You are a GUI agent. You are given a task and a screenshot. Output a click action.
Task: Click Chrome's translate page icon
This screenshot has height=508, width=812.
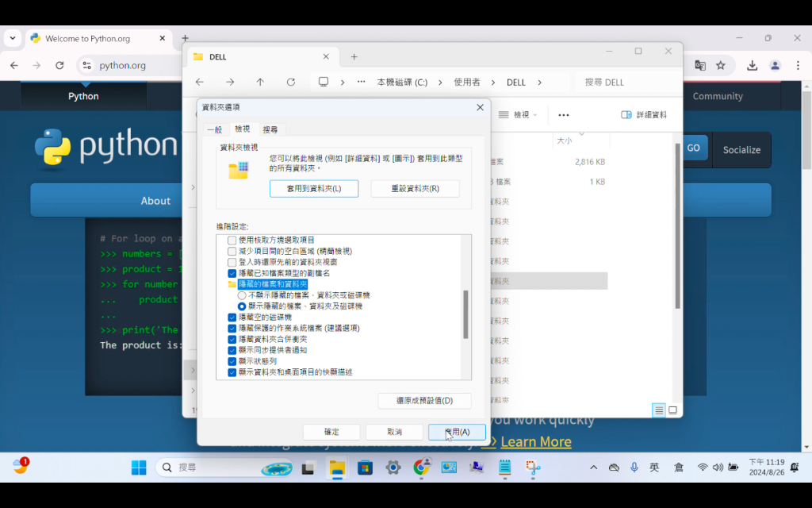click(700, 65)
